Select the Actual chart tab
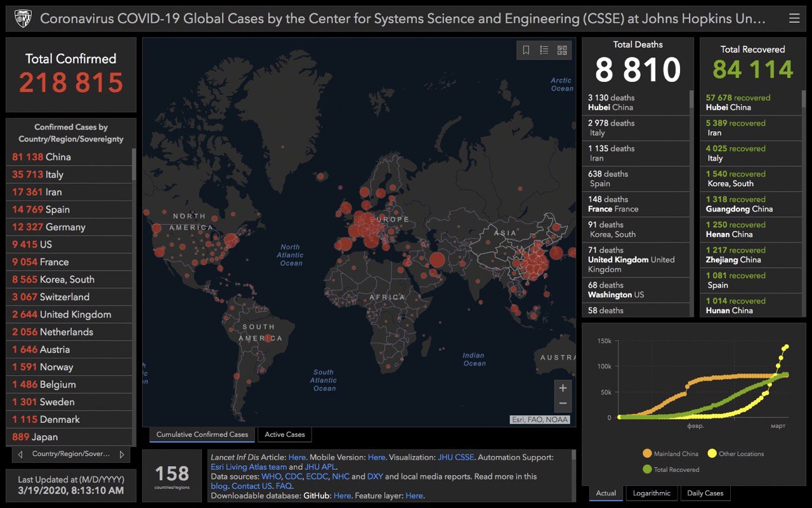This screenshot has width=812, height=508. coord(606,493)
